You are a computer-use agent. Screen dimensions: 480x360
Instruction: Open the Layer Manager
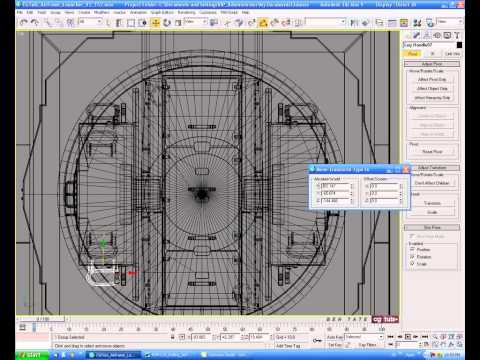click(379, 23)
